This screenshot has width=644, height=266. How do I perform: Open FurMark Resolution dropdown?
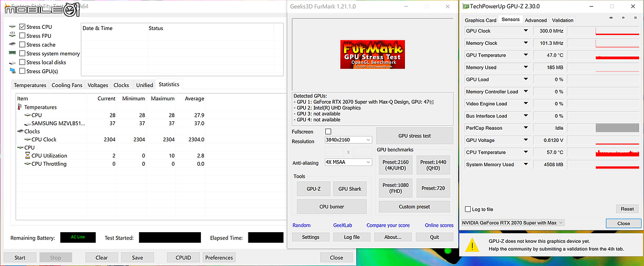point(349,140)
